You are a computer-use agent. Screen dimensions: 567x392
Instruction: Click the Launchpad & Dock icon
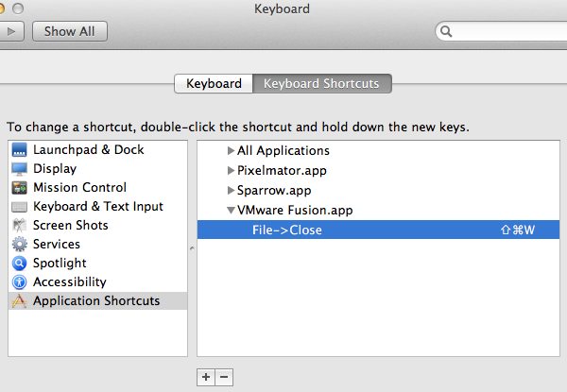click(x=19, y=149)
